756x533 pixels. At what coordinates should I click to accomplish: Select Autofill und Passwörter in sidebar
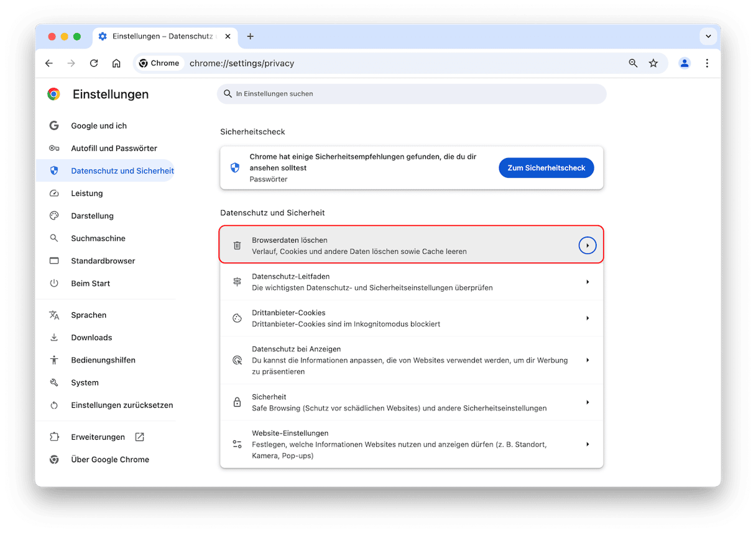pos(114,148)
